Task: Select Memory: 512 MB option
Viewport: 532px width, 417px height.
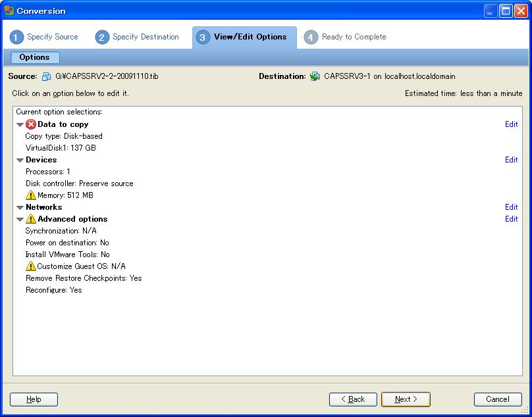Action: pyautogui.click(x=65, y=195)
